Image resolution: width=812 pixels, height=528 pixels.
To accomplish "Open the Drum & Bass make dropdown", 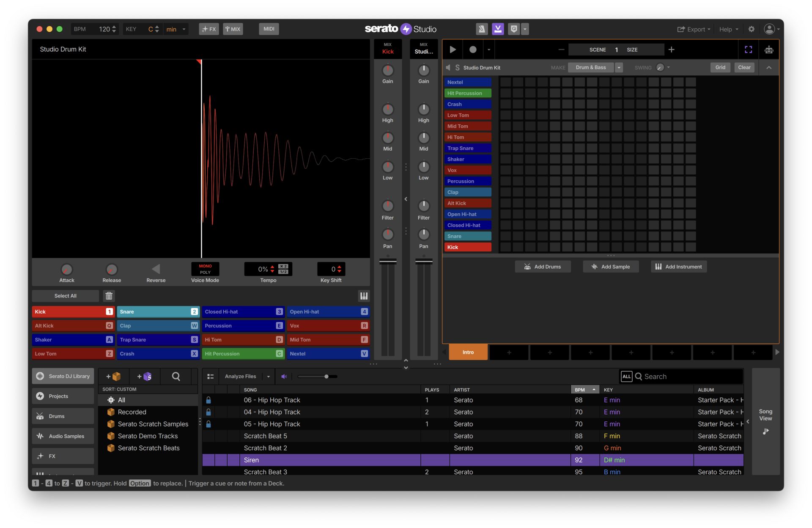I will [x=619, y=68].
